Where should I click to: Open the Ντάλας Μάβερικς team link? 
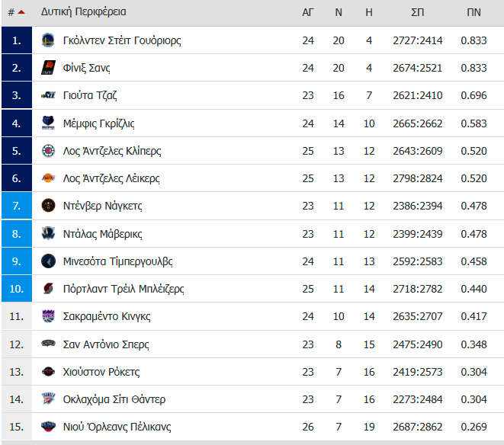pos(102,234)
